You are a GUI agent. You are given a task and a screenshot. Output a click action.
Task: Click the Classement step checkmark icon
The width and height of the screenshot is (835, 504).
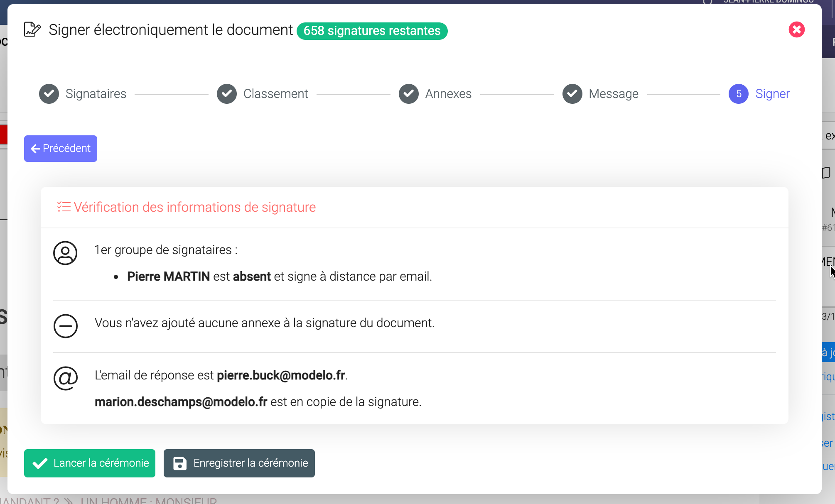tap(227, 94)
